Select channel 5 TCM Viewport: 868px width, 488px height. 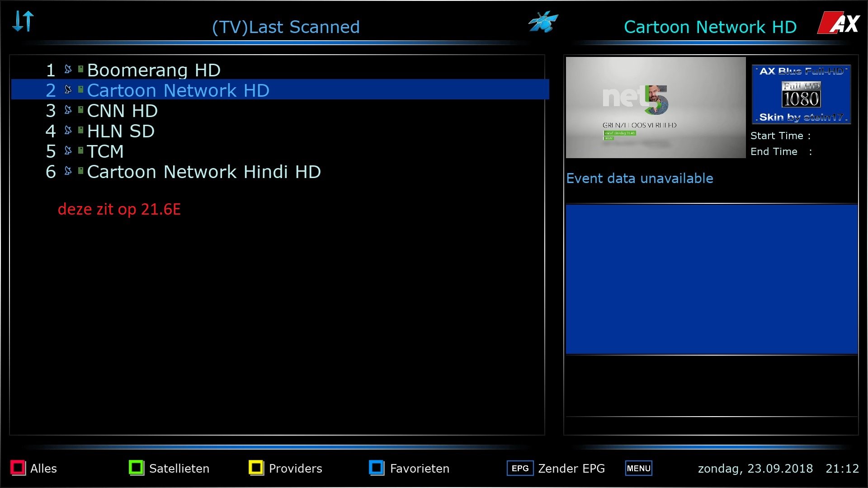coord(280,151)
